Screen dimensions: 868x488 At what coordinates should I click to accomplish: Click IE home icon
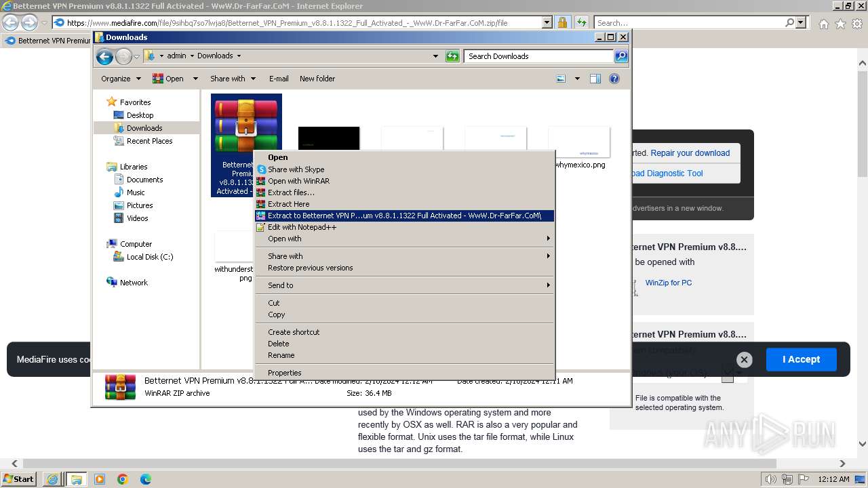coord(823,24)
